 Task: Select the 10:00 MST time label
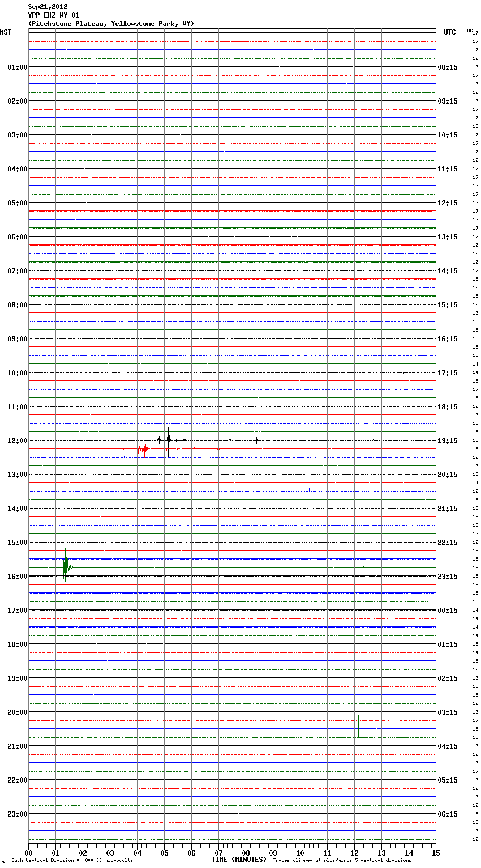coord(18,373)
